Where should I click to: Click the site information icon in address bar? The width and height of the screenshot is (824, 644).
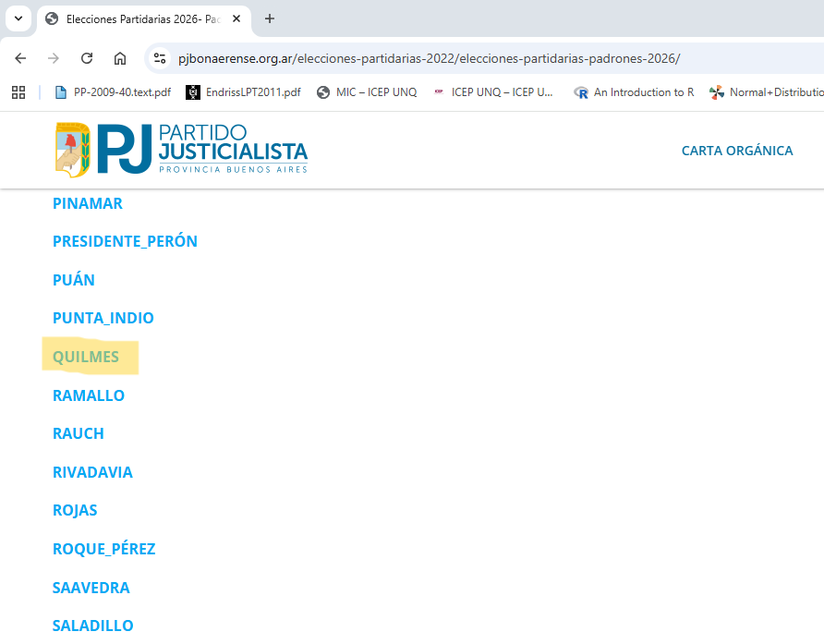160,58
